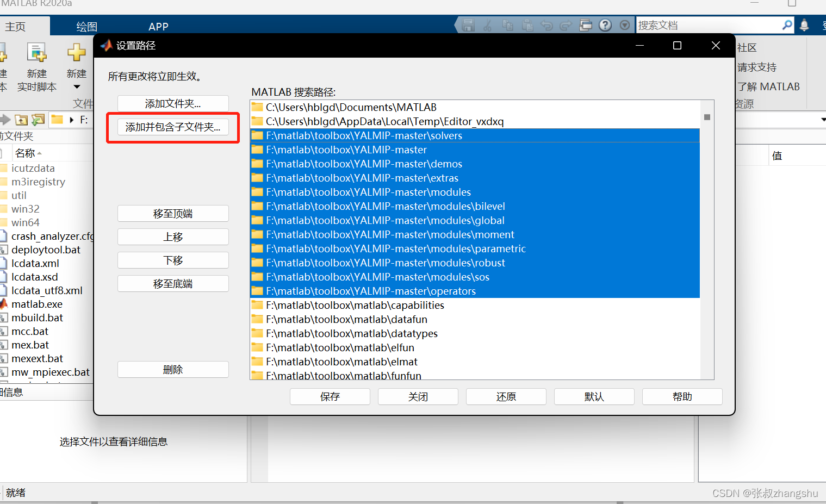This screenshot has width=826, height=504.
Task: Click the gray forward arrow in the address bar
Action: coord(5,120)
